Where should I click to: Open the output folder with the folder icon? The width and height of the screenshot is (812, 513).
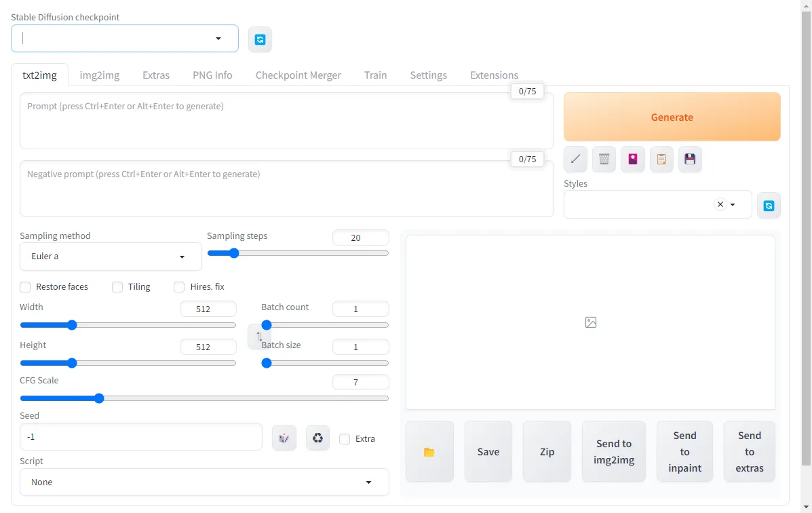pyautogui.click(x=429, y=451)
